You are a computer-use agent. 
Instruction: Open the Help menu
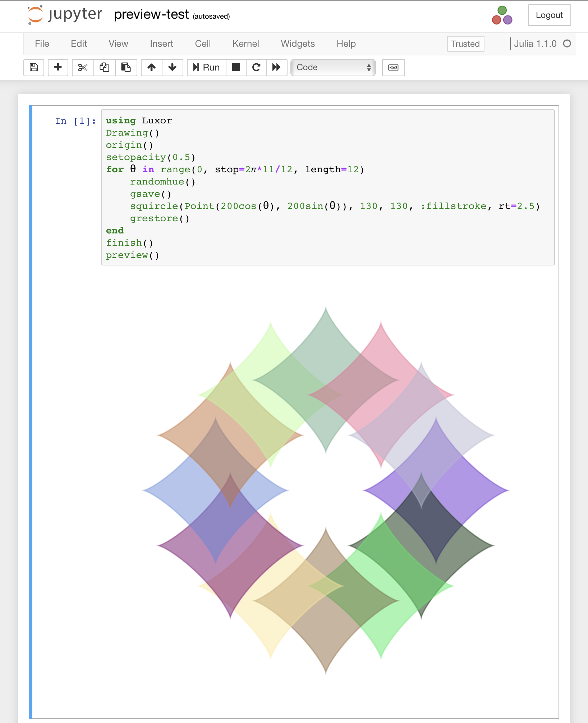[346, 44]
